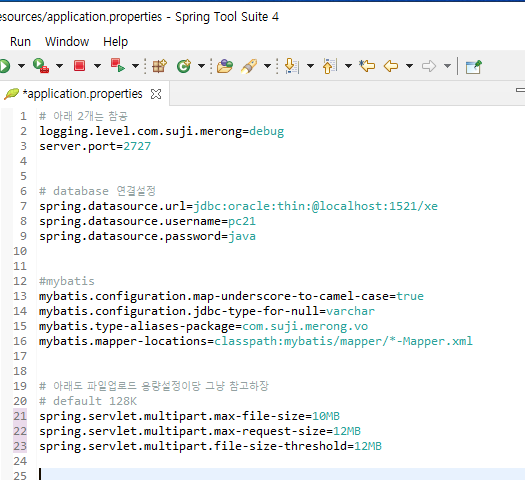525x480 pixels.
Task: Click the '# default 128K' comment
Action: (x=88, y=401)
